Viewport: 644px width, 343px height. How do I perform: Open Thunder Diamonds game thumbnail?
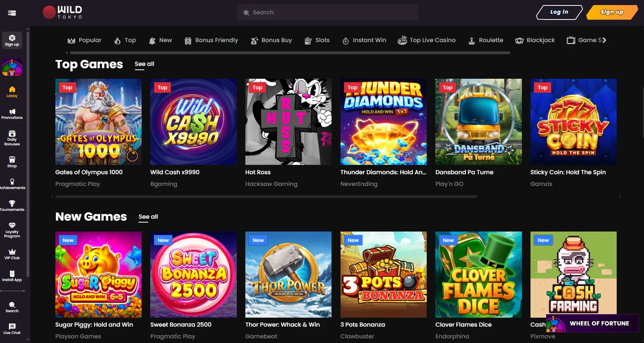[x=383, y=122]
